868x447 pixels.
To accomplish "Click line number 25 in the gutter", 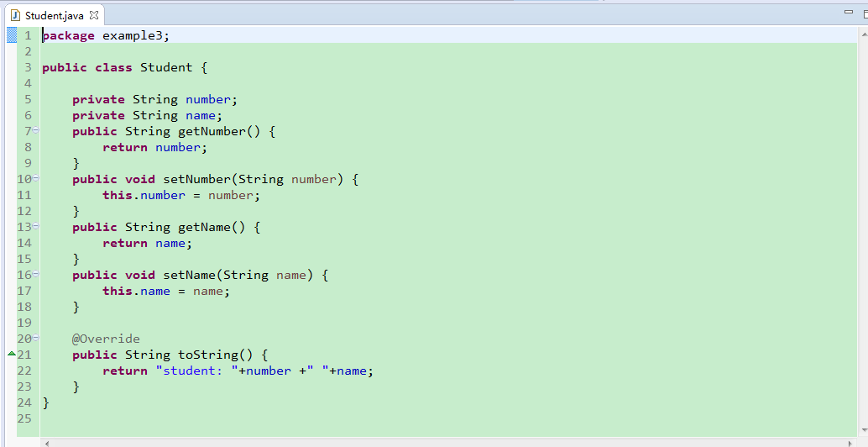I will point(24,418).
